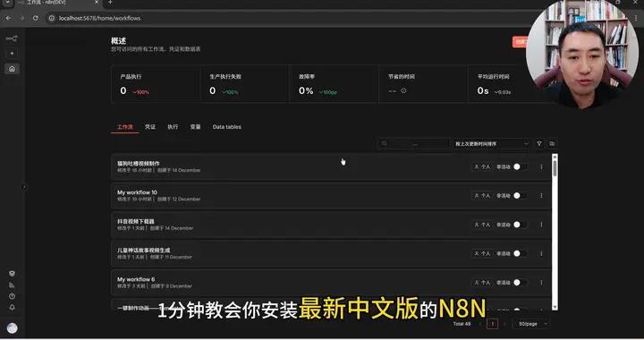Click the scrollbar up arrow of the list

click(x=555, y=157)
